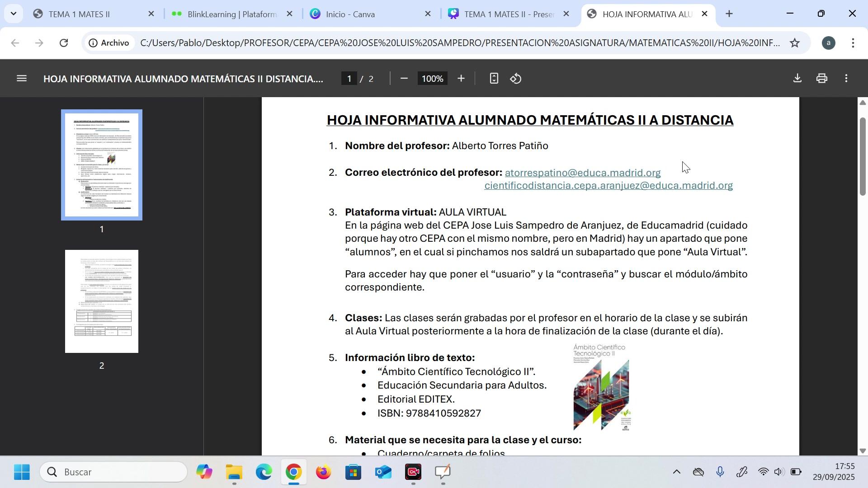Bookmark this page with the star icon
The height and width of the screenshot is (488, 868).
pyautogui.click(x=795, y=43)
